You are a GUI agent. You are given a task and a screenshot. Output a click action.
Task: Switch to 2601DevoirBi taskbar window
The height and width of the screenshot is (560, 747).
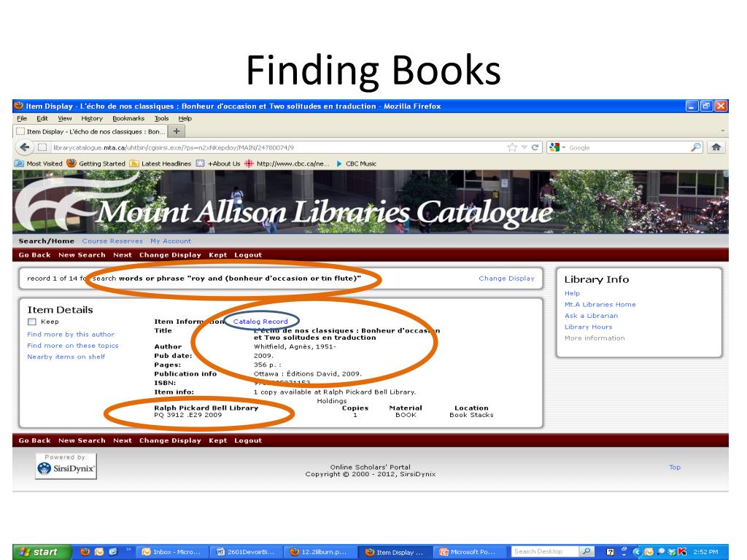click(x=245, y=552)
